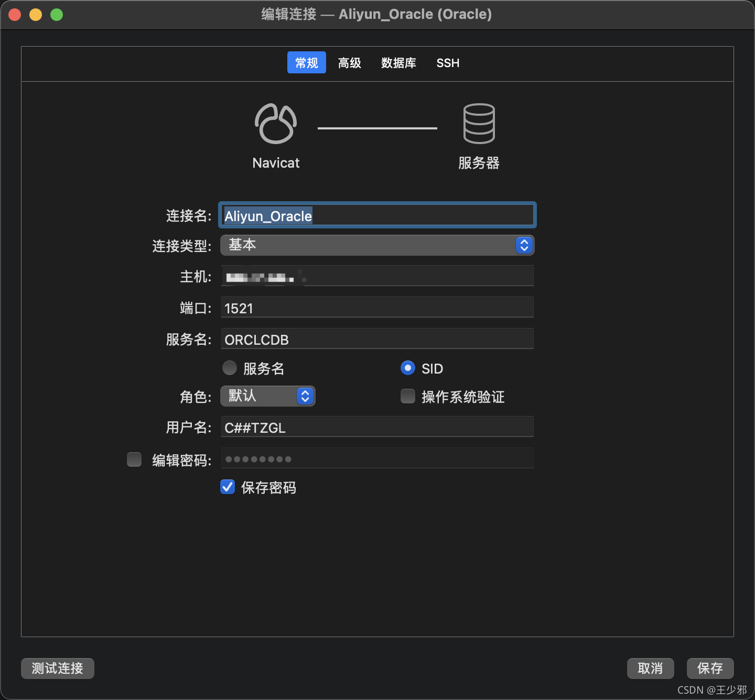Open the 高级 tab
The width and height of the screenshot is (755, 700).
tap(350, 63)
